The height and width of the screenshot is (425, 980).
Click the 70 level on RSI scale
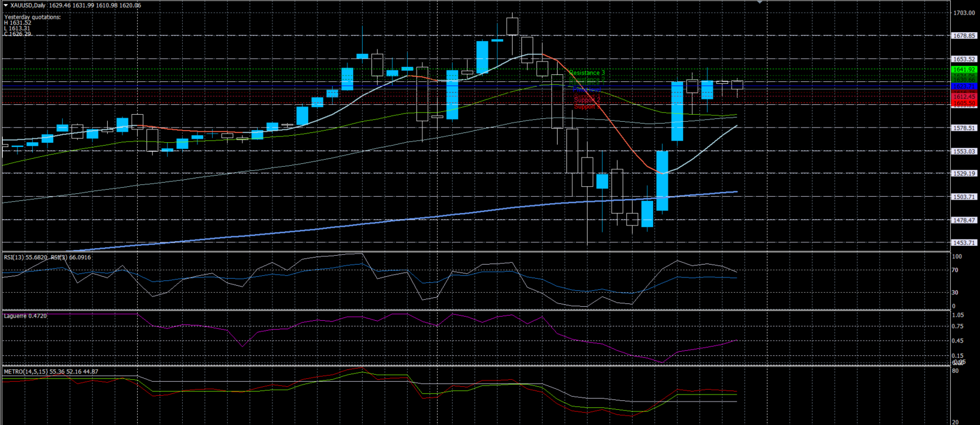[955, 270]
